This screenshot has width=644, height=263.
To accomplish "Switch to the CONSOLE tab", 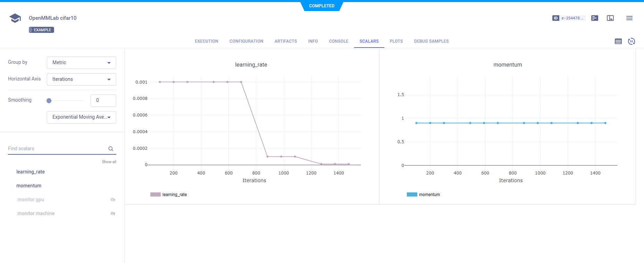I will (338, 41).
